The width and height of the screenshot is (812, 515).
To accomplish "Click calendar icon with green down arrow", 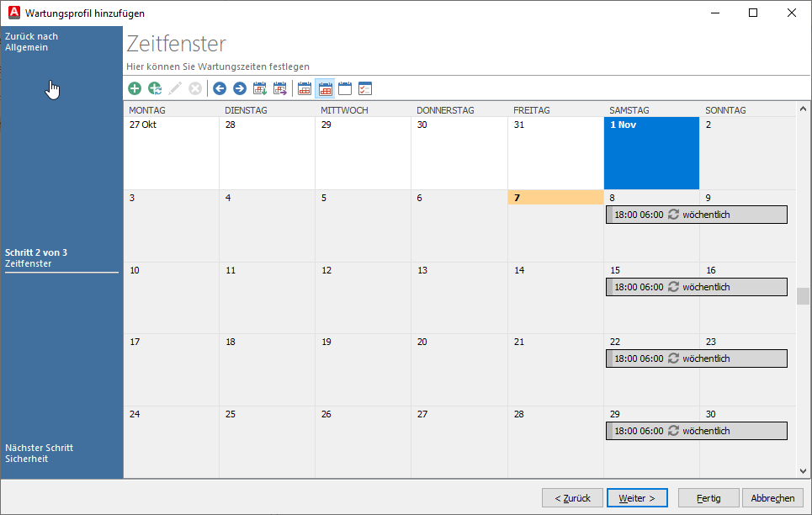I will click(260, 88).
